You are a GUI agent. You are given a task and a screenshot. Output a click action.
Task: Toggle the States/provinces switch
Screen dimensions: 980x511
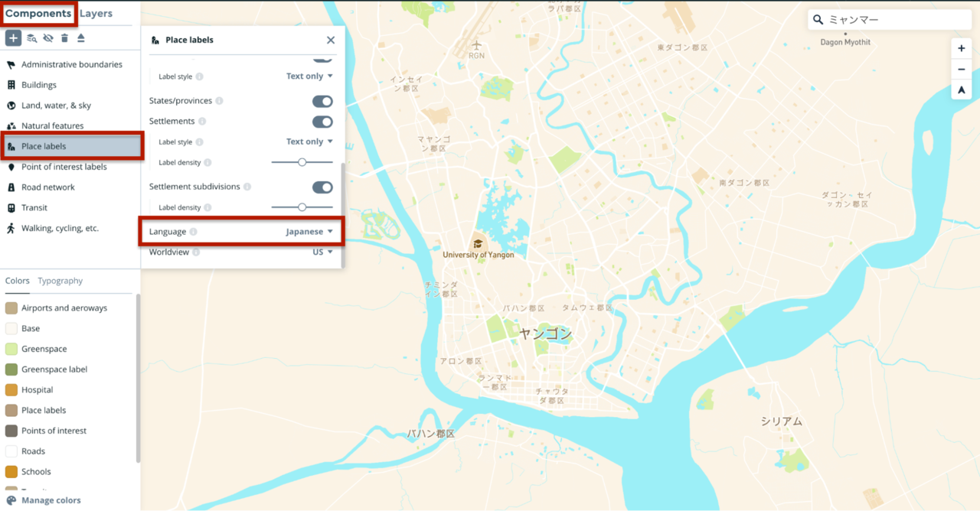pyautogui.click(x=322, y=101)
